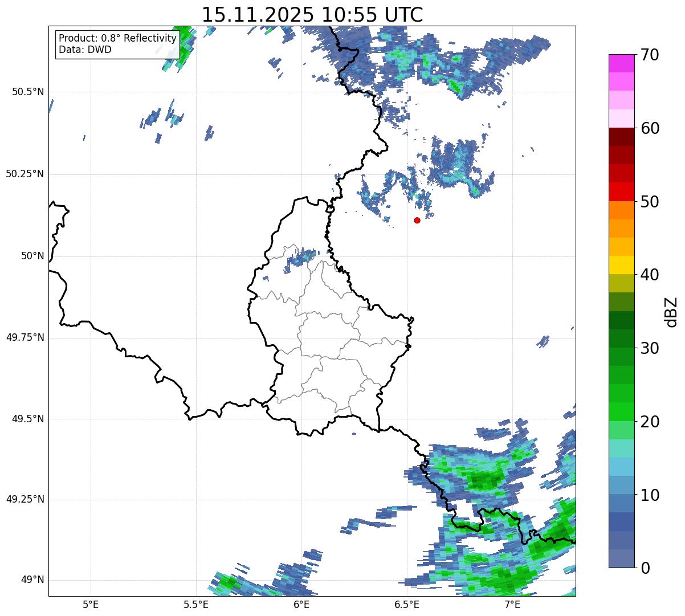Click the 'Product: 0.8° Reflectivity' label
This screenshot has height=616, width=685.
coord(118,38)
